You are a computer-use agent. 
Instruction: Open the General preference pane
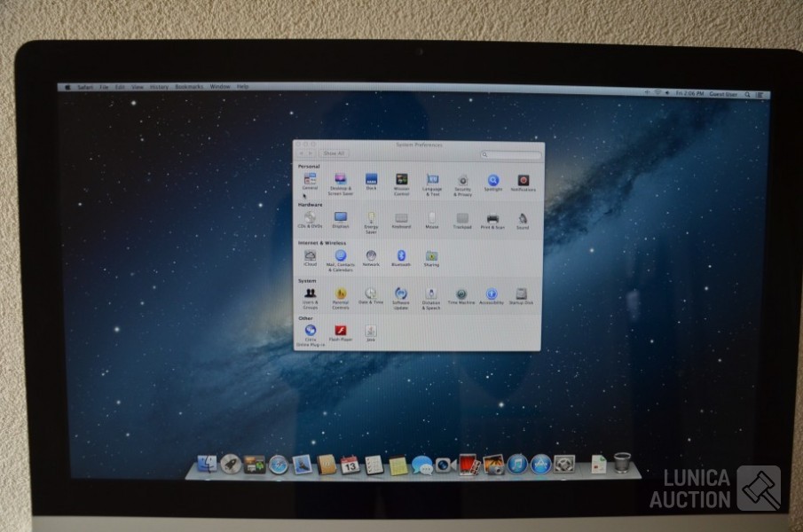pyautogui.click(x=310, y=182)
